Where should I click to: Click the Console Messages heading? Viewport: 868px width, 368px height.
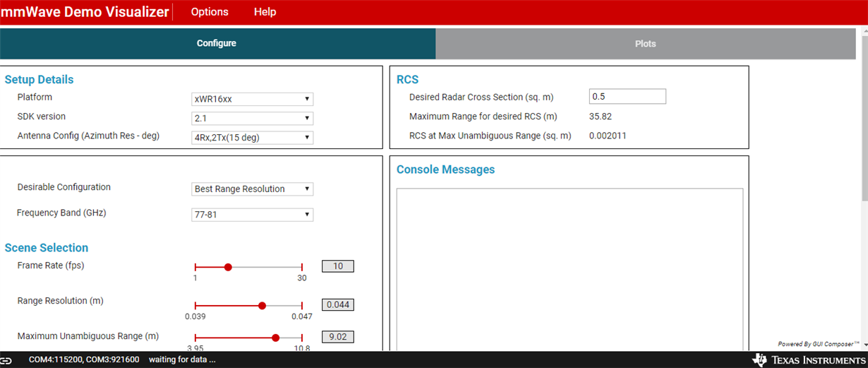(x=445, y=170)
